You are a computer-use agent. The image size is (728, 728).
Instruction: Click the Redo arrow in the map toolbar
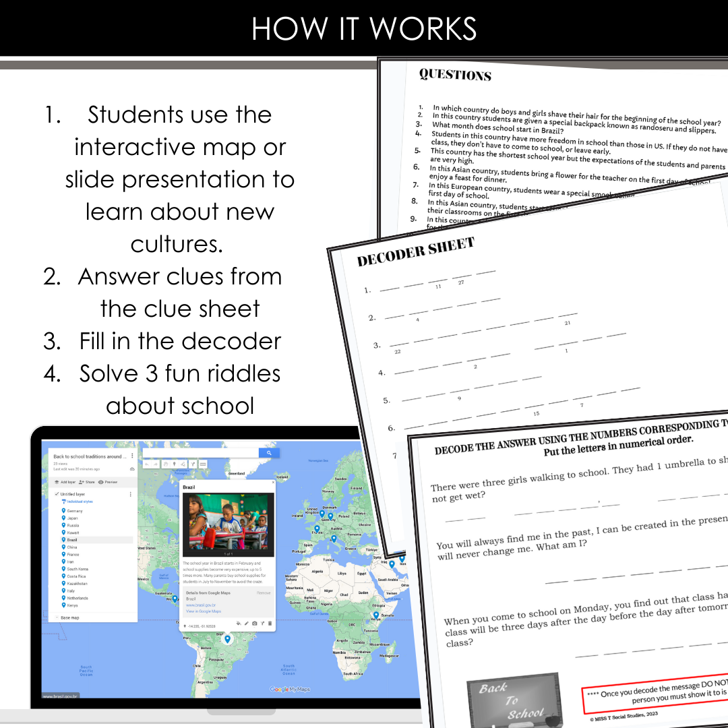156,464
